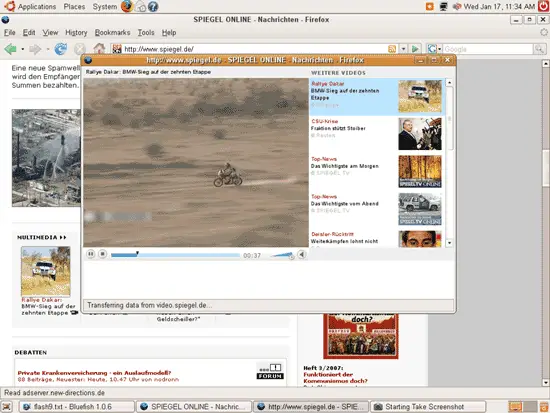This screenshot has height=413, width=550.
Task: Click the Ubuntu logo in Applications menu
Action: 9,6
